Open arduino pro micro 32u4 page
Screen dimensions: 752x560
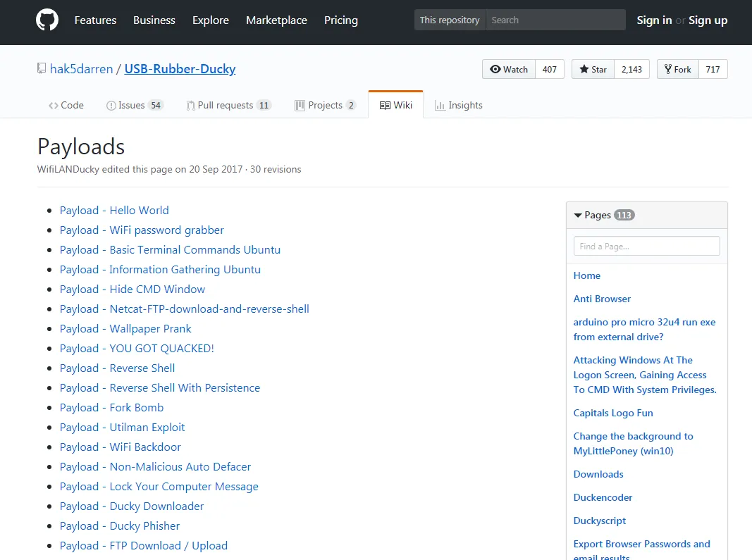click(x=645, y=330)
